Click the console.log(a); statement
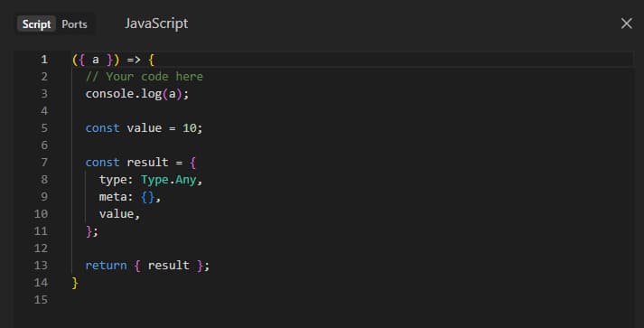Viewport: 644px width, 328px height. pyautogui.click(x=137, y=94)
